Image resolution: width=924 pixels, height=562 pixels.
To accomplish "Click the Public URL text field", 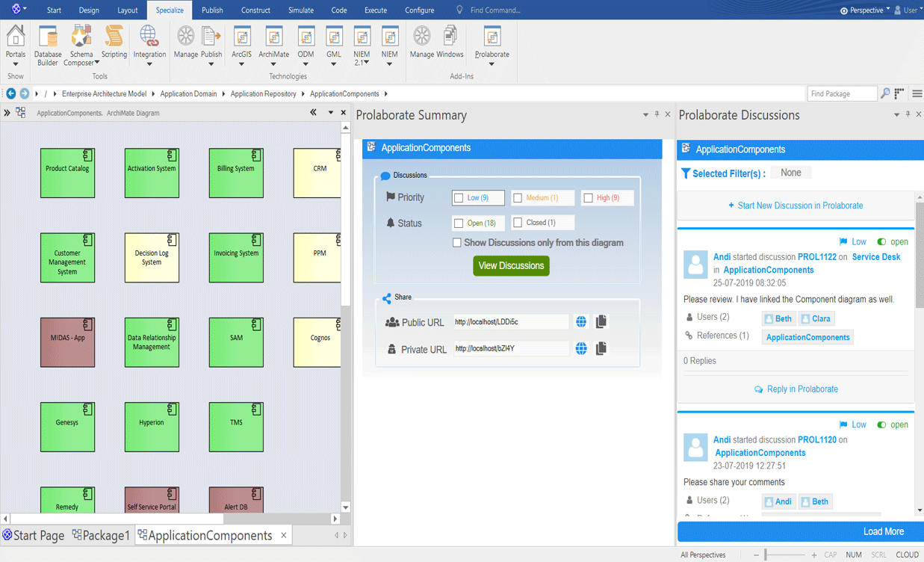I will point(510,322).
